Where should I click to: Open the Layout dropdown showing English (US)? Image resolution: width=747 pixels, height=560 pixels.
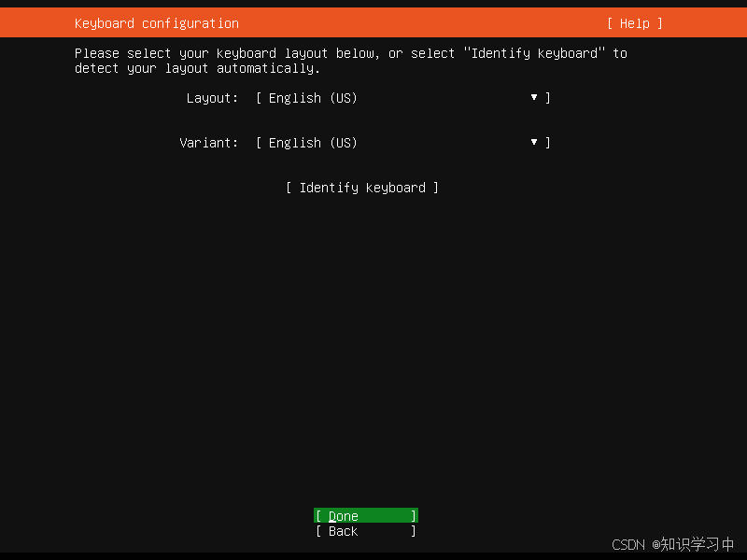pos(403,98)
